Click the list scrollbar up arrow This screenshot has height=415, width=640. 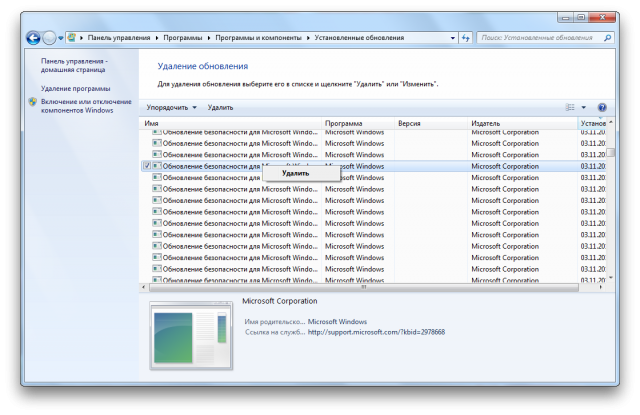(611, 122)
